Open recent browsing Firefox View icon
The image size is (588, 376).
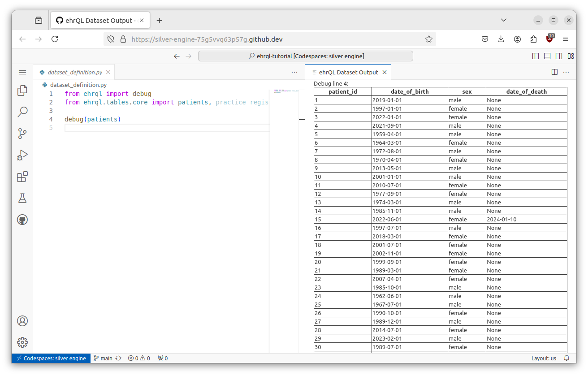pyautogui.click(x=39, y=20)
